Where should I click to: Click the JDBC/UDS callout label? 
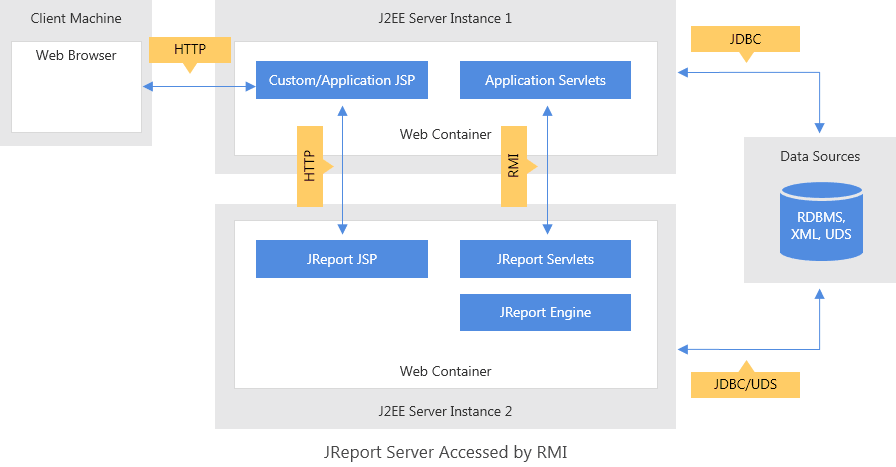tap(745, 384)
